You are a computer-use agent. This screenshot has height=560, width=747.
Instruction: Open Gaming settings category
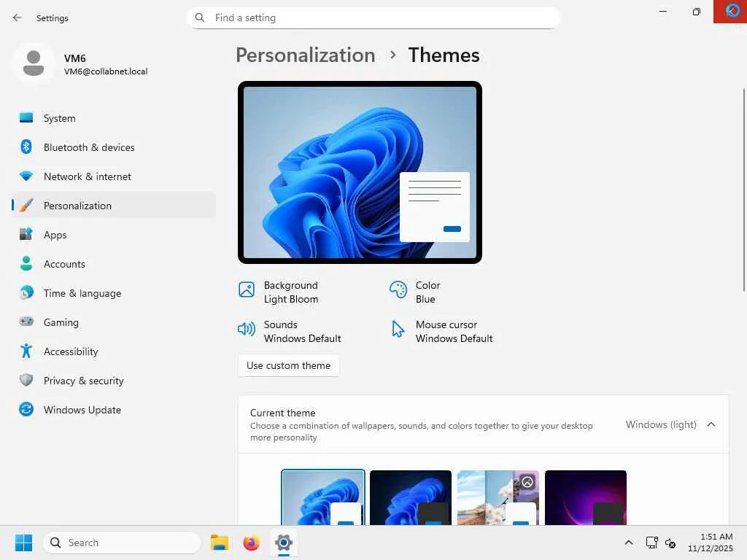click(113, 322)
